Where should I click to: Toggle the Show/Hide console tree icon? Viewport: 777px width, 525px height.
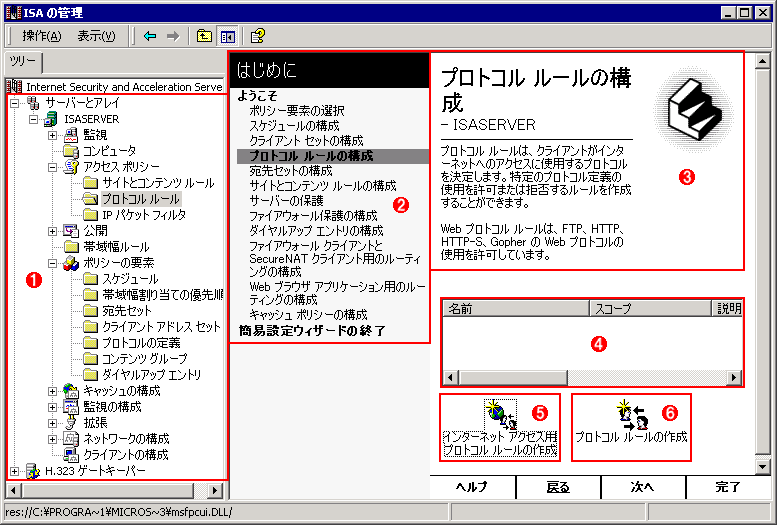(227, 36)
